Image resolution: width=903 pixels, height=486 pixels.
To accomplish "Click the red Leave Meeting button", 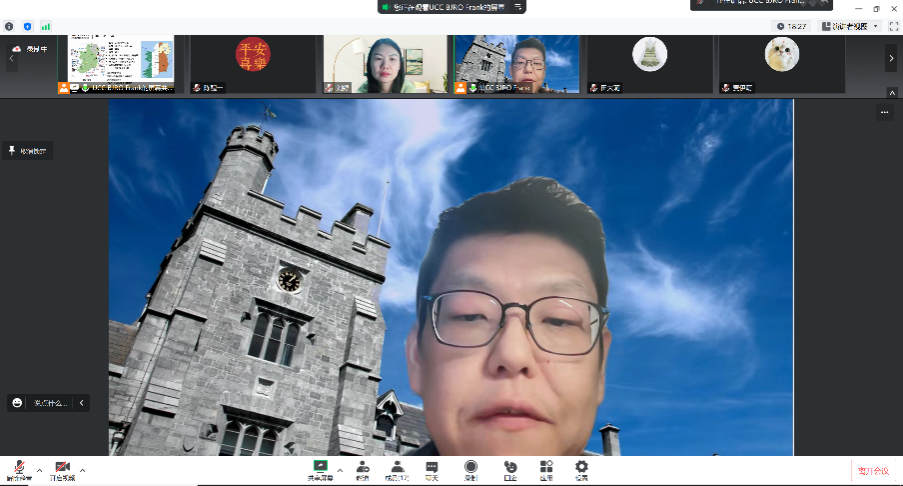I will pos(872,470).
